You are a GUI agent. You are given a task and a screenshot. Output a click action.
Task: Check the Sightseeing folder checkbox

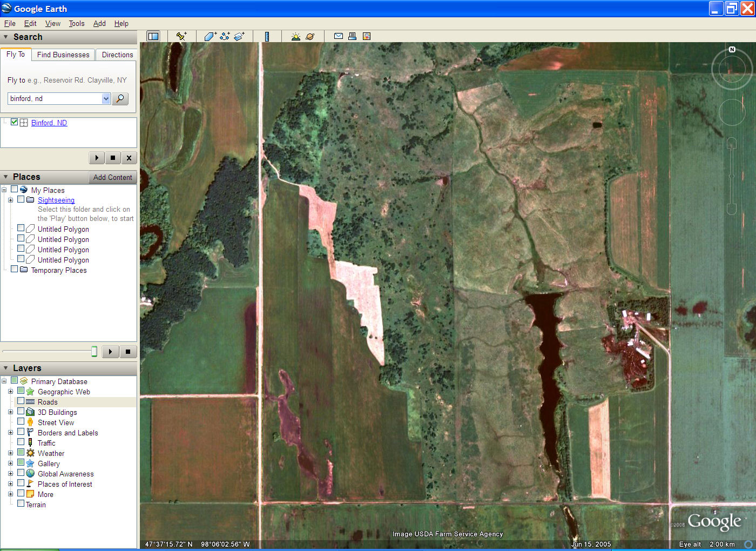point(21,199)
